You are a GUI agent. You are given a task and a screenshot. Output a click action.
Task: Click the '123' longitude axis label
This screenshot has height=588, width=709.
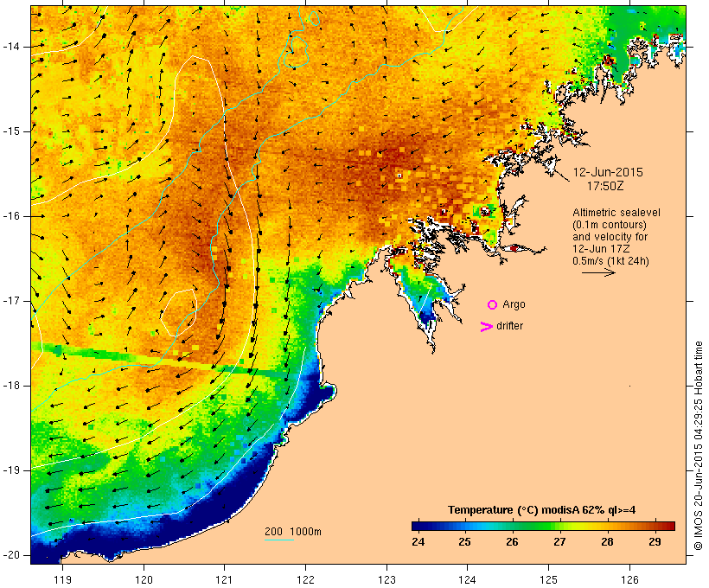(x=386, y=580)
